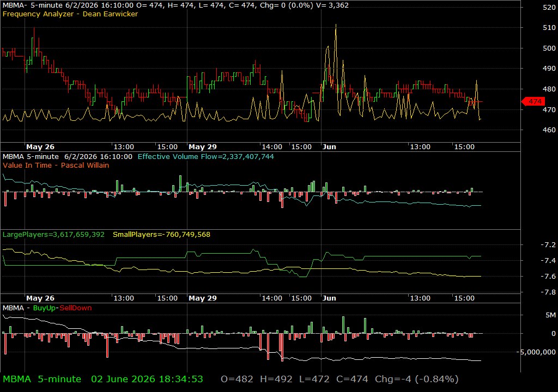Click the 'Value In Time - Pascal Willain' label
Viewport: 558px width, 392px height.
56,165
